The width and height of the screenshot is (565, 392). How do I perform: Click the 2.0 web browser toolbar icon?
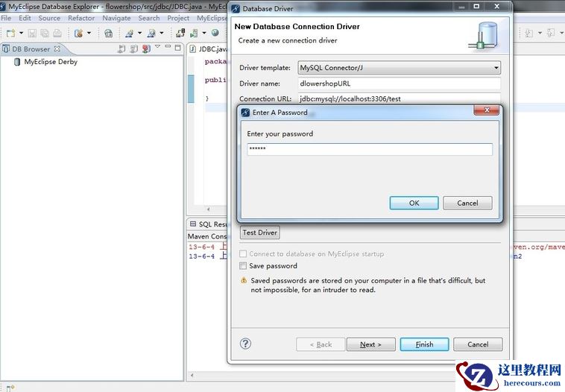click(x=108, y=33)
